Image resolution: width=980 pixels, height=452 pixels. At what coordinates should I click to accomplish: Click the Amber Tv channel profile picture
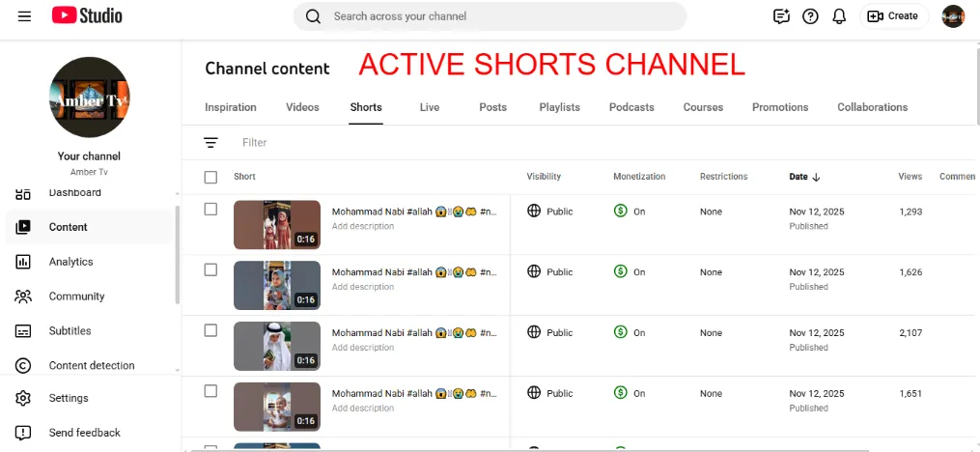[90, 97]
